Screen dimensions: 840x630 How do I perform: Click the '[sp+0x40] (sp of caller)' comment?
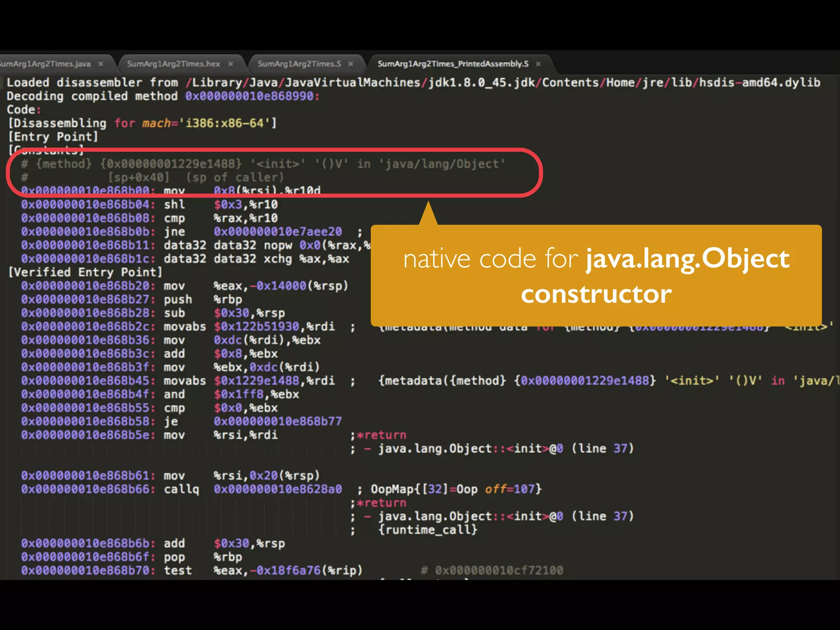tap(196, 178)
